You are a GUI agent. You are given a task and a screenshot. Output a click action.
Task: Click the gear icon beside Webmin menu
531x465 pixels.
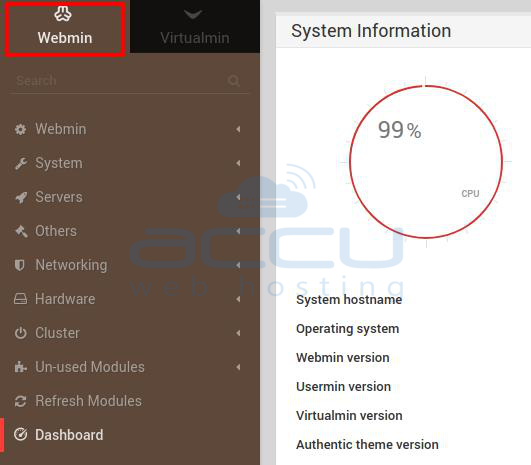point(21,129)
